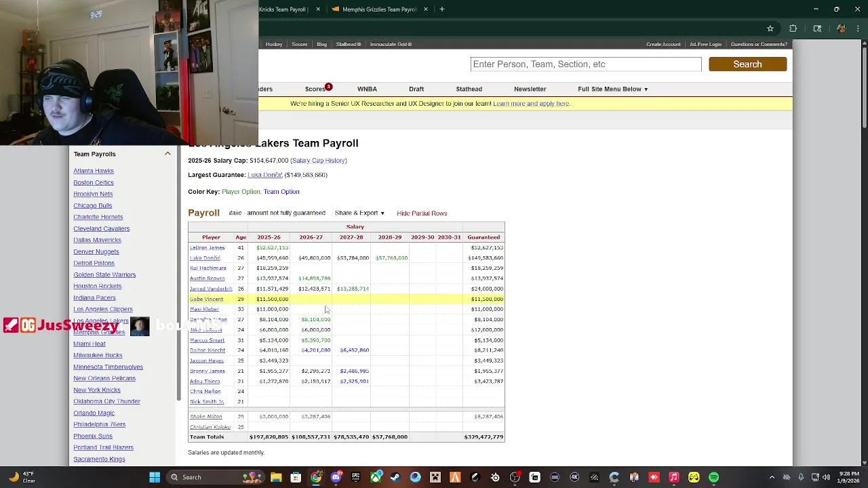Open Spotify from the taskbar
Viewport: 868px width, 488px height.
714,477
